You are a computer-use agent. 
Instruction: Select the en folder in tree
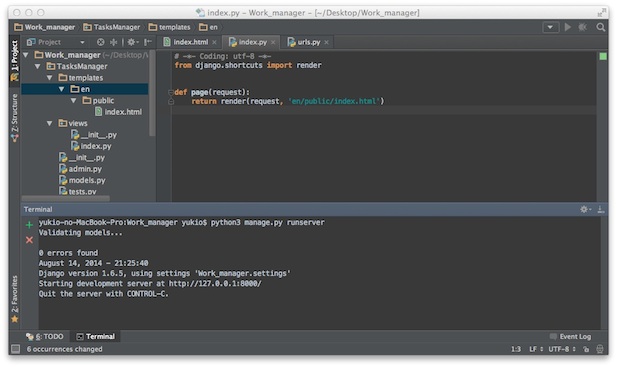pos(80,89)
